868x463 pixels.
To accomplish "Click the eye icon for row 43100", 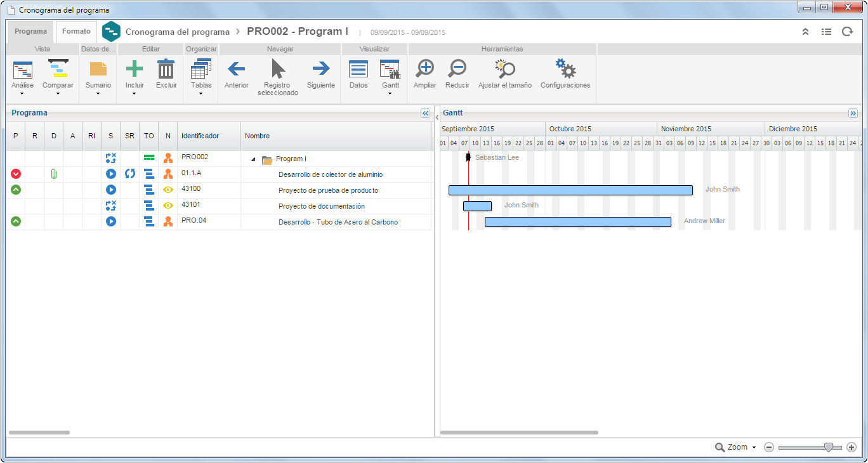I will [168, 190].
